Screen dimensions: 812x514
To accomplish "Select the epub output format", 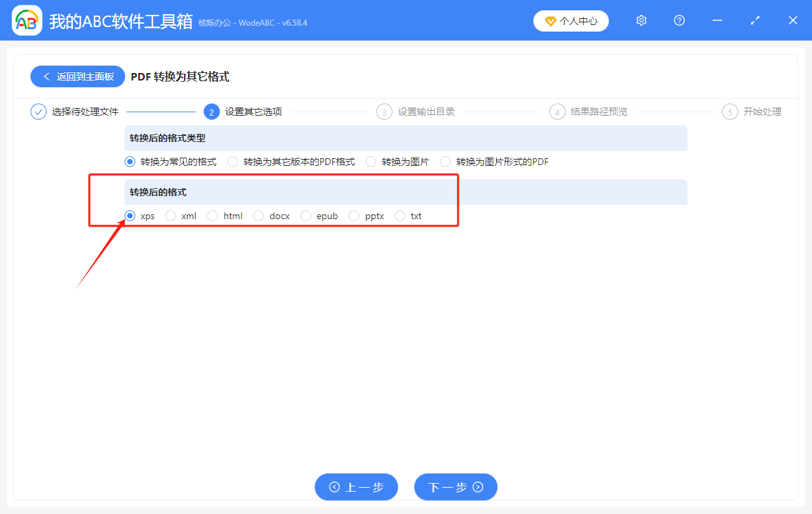I will tap(306, 215).
